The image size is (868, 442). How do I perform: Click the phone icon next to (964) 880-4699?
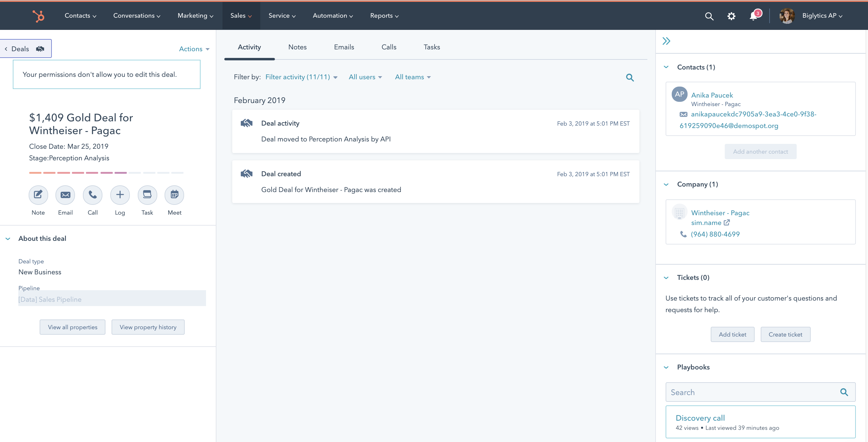pyautogui.click(x=683, y=234)
